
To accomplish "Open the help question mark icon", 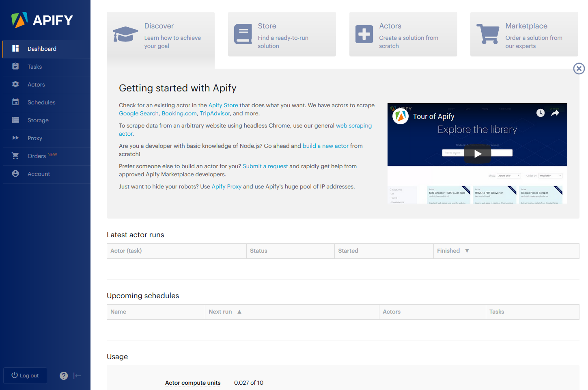I will [x=64, y=376].
